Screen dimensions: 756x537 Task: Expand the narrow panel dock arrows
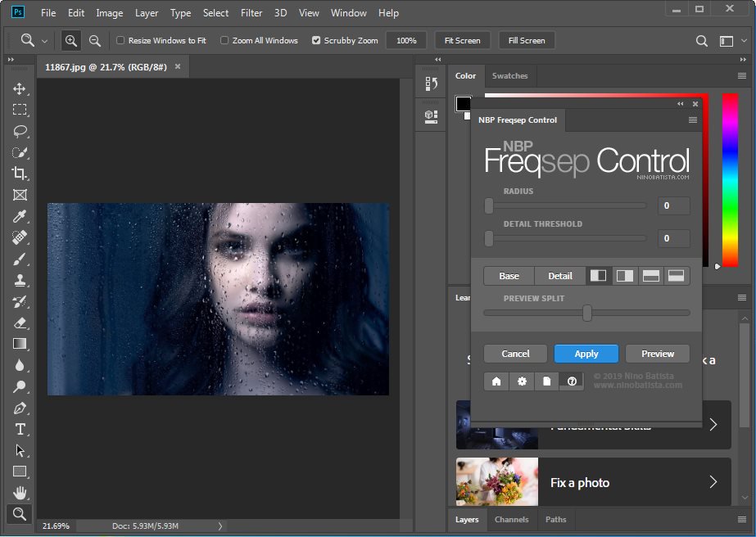tap(437, 59)
